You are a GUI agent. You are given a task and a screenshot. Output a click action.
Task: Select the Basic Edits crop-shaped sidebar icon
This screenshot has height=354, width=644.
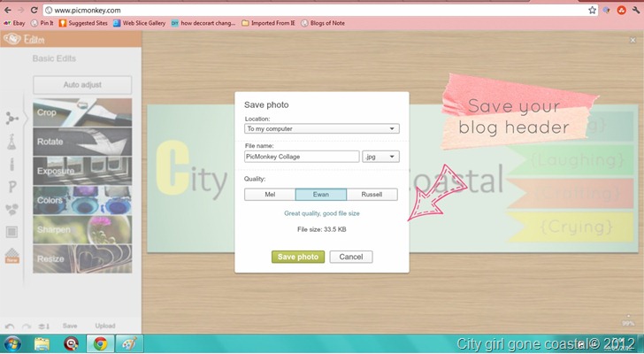11,119
